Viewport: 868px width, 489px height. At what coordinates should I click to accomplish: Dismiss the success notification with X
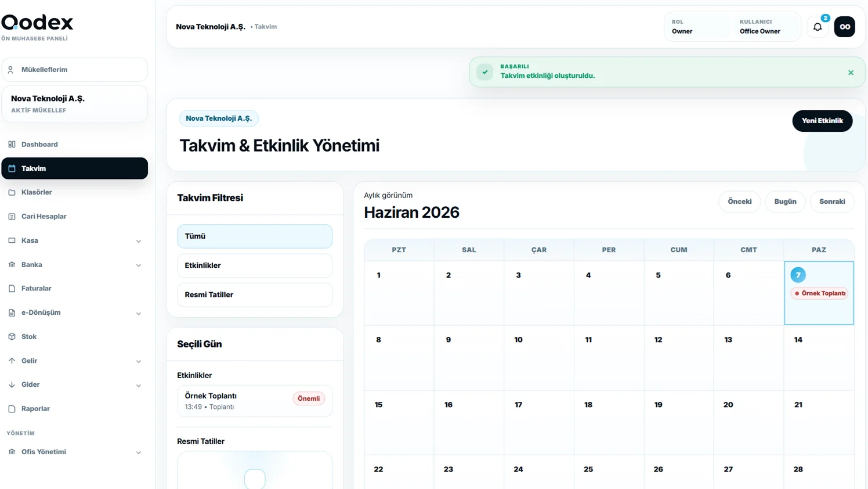coord(851,73)
